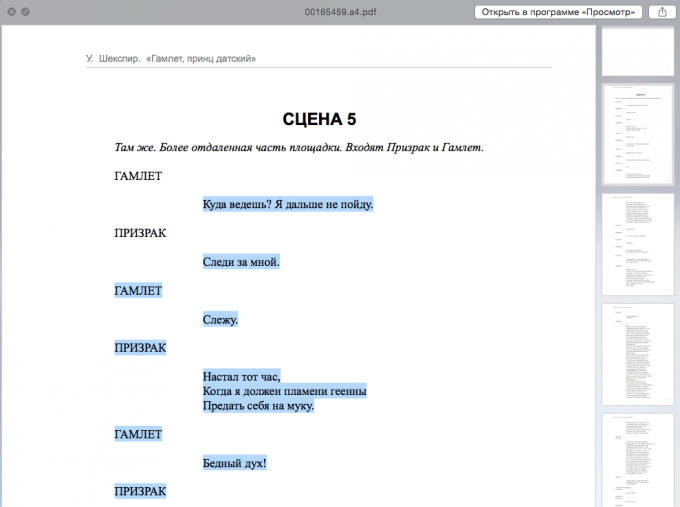
Task: Select the fifth page thumbnail
Action: (638, 460)
